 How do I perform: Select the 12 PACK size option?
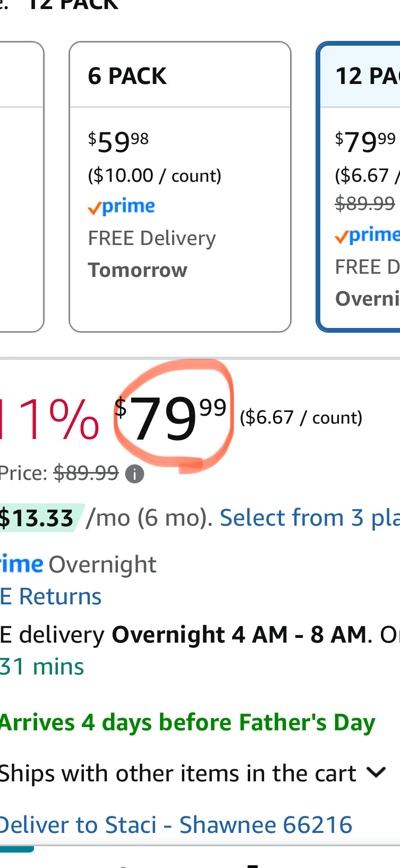pyautogui.click(x=359, y=187)
